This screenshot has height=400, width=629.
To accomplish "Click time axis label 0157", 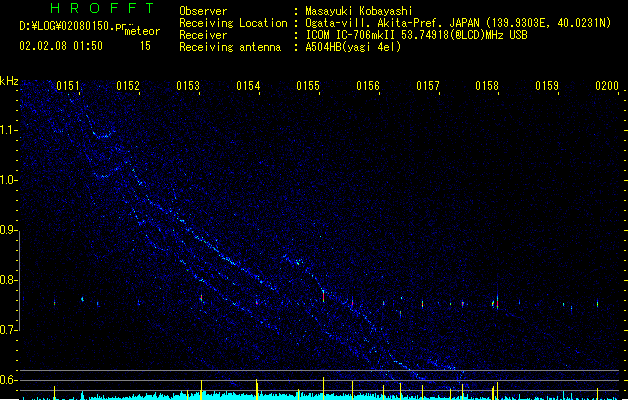I will coord(428,86).
